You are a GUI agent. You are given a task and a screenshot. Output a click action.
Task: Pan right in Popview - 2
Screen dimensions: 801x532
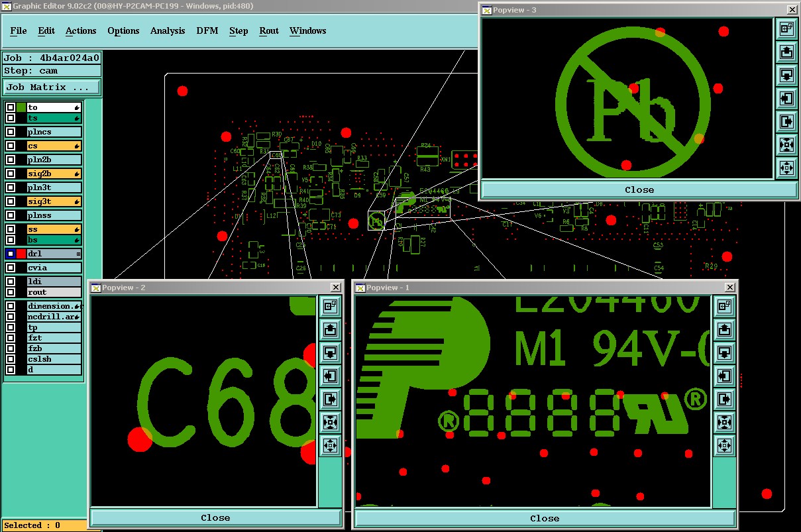(330, 399)
